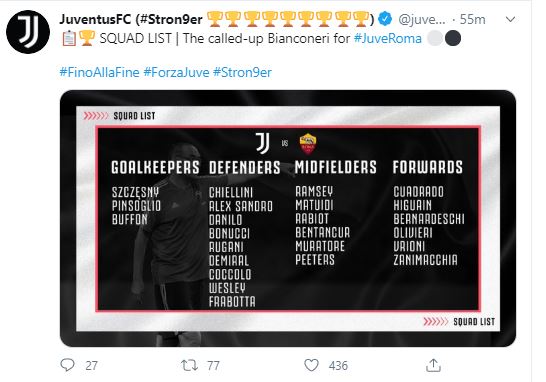Open the #Stron9er hashtag link
This screenshot has width=546, height=382.
click(x=242, y=72)
